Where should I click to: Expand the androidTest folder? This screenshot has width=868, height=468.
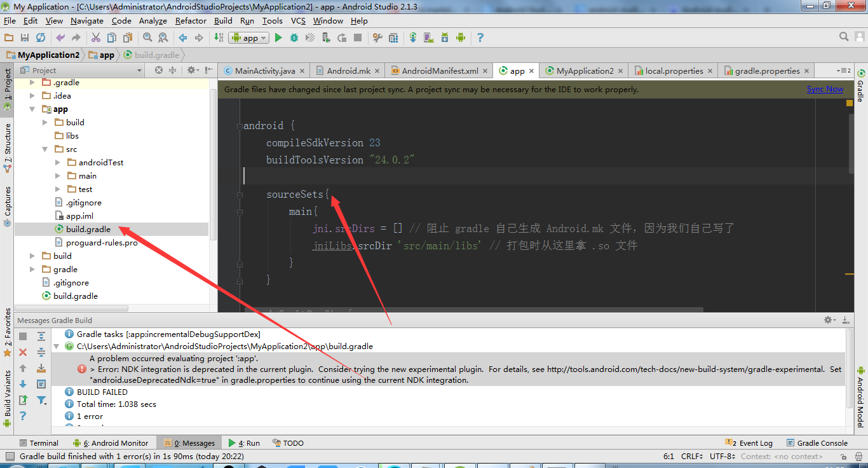pyautogui.click(x=58, y=163)
